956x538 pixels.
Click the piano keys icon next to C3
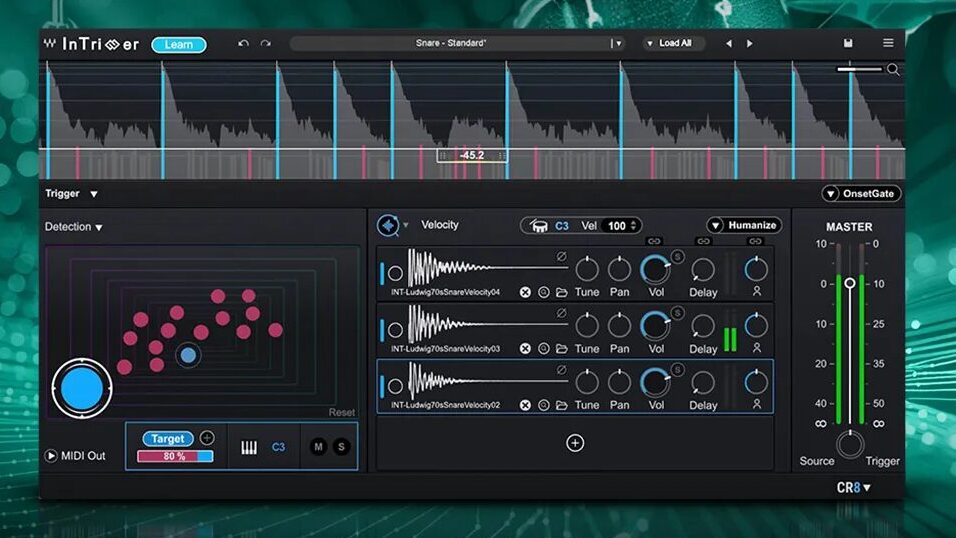(x=249, y=448)
